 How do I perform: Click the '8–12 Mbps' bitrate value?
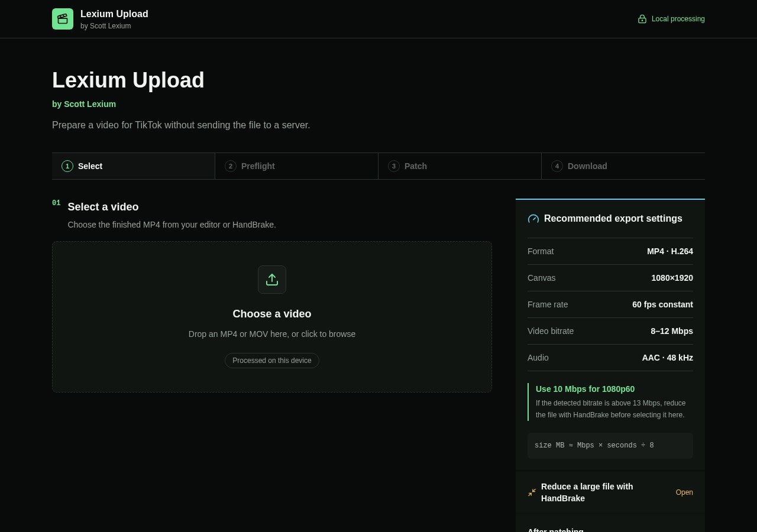[672, 331]
